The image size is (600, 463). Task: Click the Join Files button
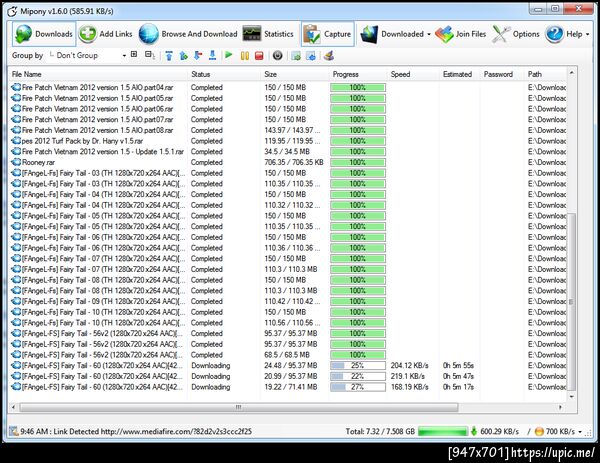click(x=460, y=34)
